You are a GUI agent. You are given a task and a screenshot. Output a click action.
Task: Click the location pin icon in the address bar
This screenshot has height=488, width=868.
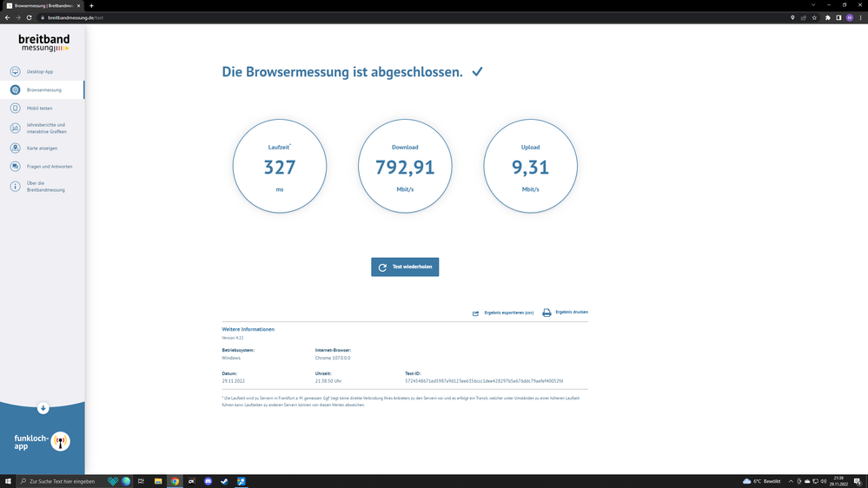point(792,17)
